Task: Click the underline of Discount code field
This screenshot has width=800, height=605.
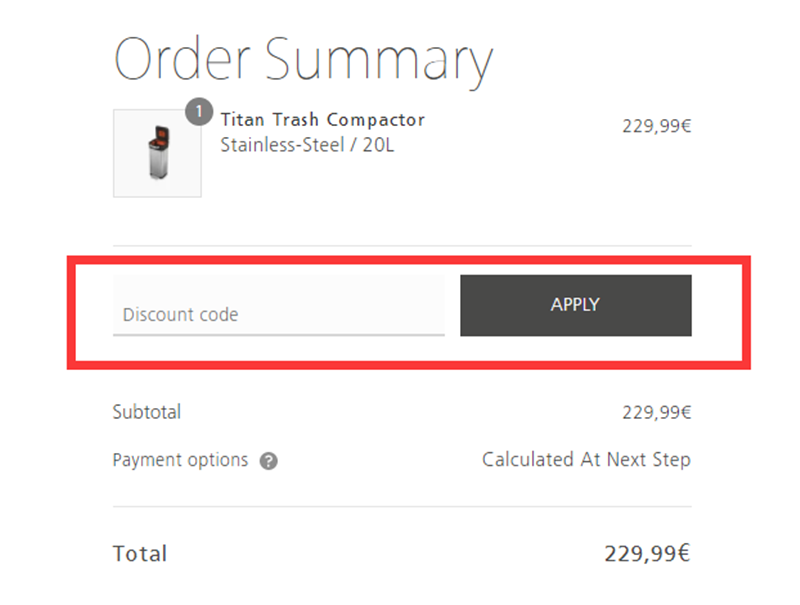Action: tap(279, 335)
